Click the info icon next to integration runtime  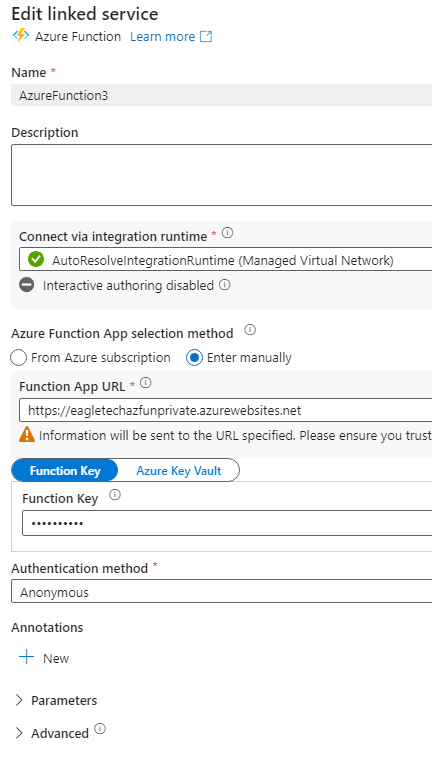tap(227, 233)
